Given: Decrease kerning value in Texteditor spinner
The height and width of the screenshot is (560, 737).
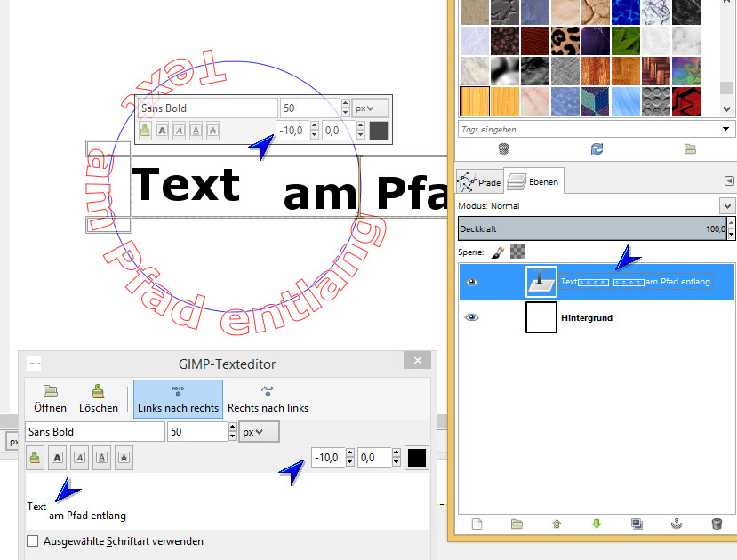Looking at the screenshot, I should 349,462.
